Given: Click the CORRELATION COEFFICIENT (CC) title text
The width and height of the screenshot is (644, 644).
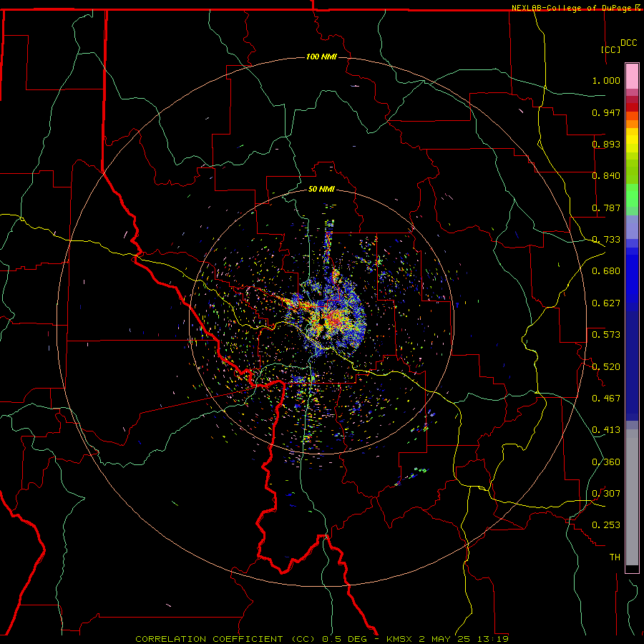Looking at the screenshot, I should tap(225, 639).
